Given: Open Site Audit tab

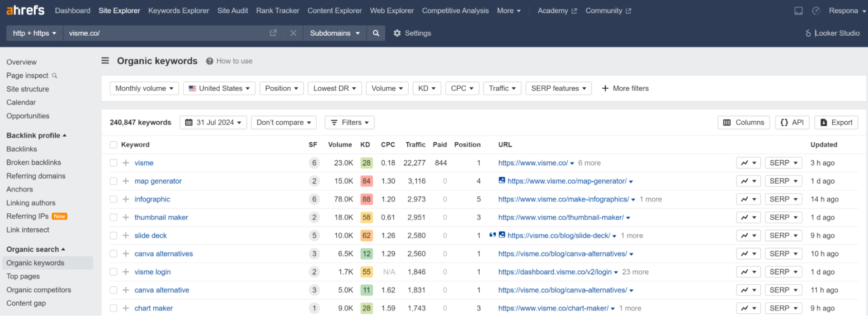Looking at the screenshot, I should point(232,10).
